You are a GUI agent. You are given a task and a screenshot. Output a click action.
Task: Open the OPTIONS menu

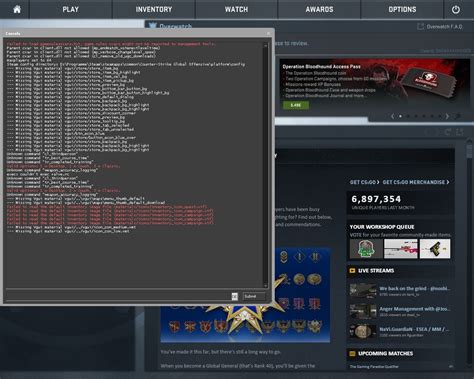(402, 9)
